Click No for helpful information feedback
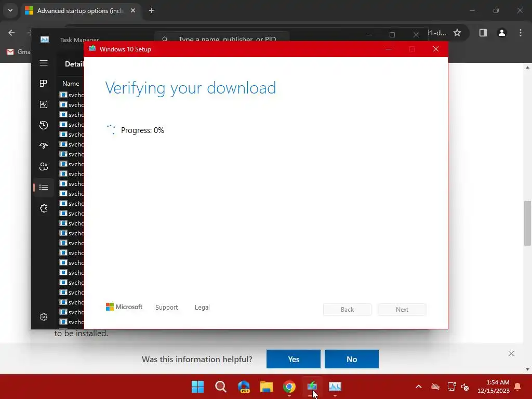The width and height of the screenshot is (532, 399). coord(352,359)
